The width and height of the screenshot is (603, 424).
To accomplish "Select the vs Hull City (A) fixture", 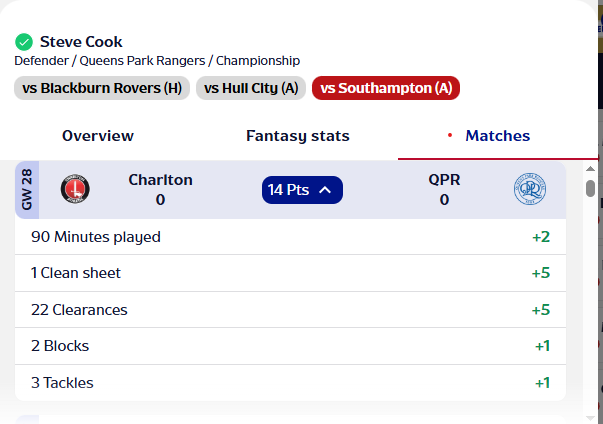I will pyautogui.click(x=251, y=88).
